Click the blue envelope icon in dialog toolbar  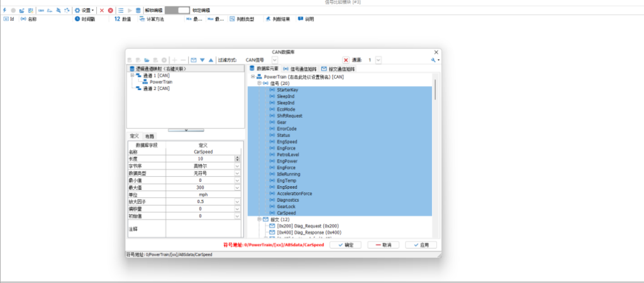[x=194, y=60]
